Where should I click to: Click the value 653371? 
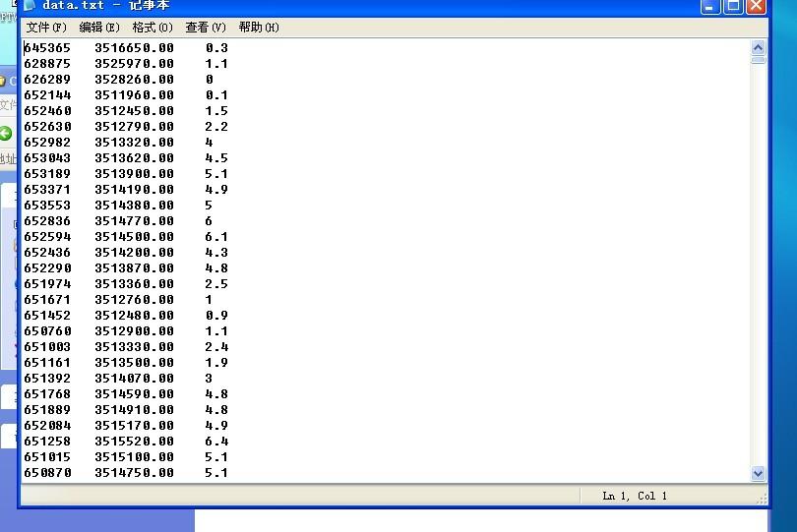tap(47, 190)
